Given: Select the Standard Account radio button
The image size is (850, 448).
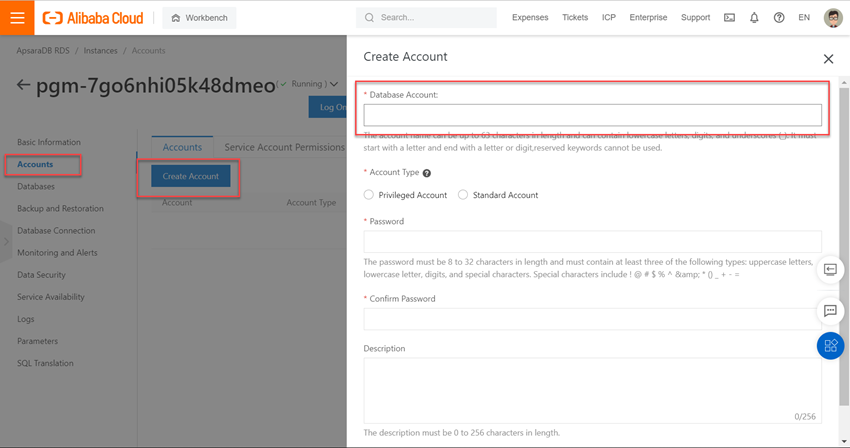Looking at the screenshot, I should click(x=463, y=195).
